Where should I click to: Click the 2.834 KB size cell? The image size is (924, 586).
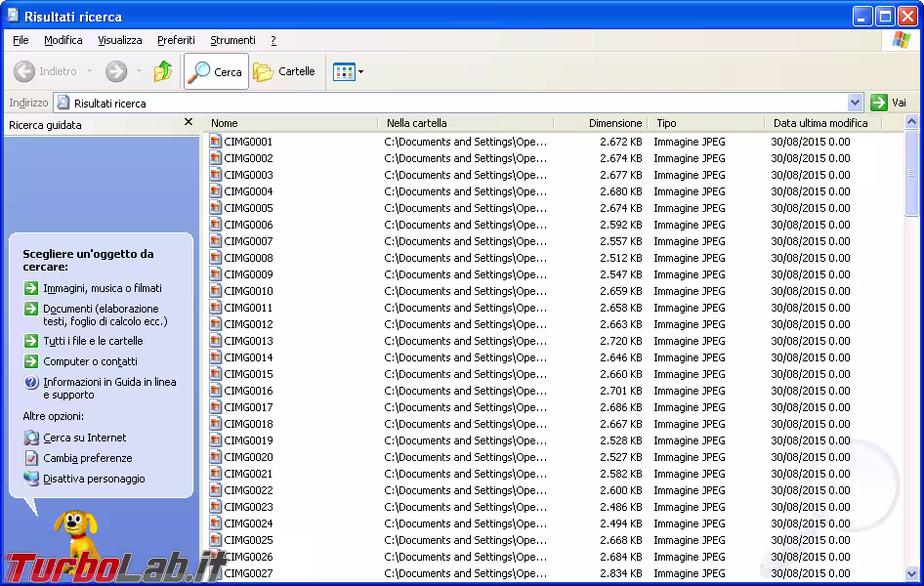pos(621,573)
